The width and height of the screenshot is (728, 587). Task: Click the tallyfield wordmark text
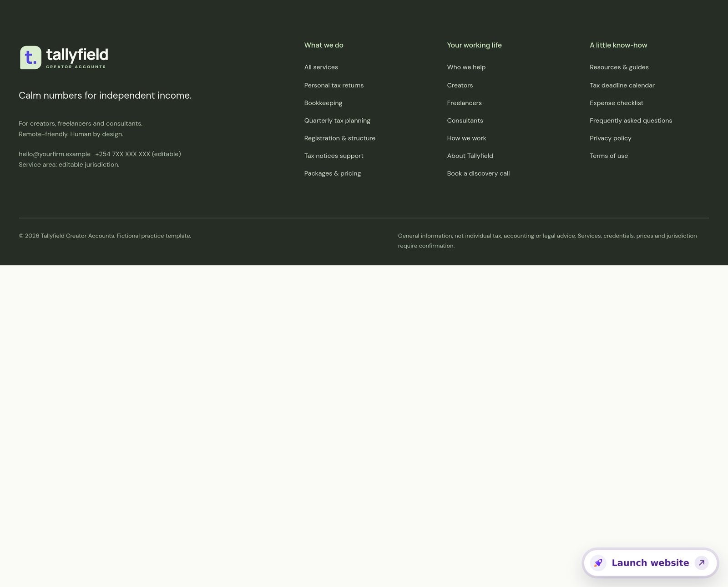77,55
